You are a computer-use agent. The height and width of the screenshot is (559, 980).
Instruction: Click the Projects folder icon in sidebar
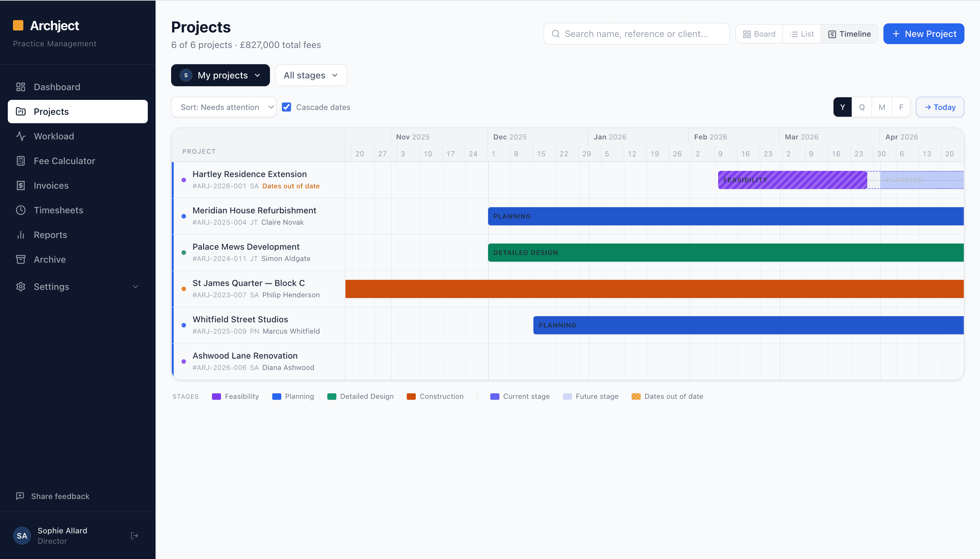pyautogui.click(x=21, y=111)
